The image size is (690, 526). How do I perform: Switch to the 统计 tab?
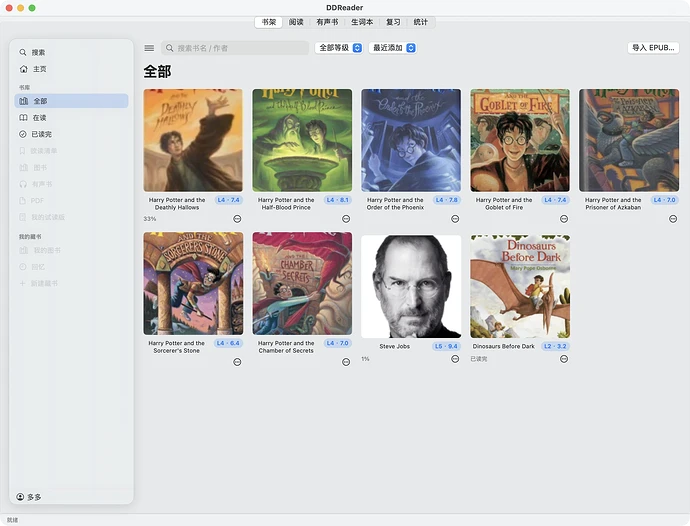pyautogui.click(x=420, y=22)
